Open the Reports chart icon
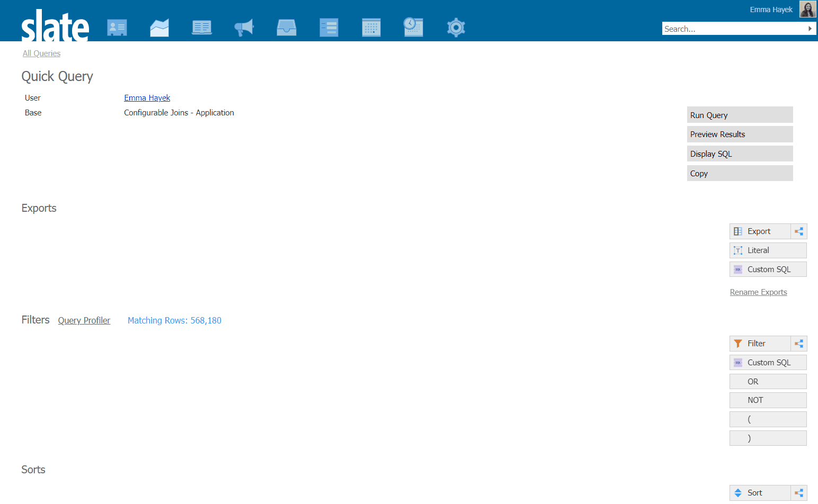Screen dimensions: 818x504 coord(159,28)
